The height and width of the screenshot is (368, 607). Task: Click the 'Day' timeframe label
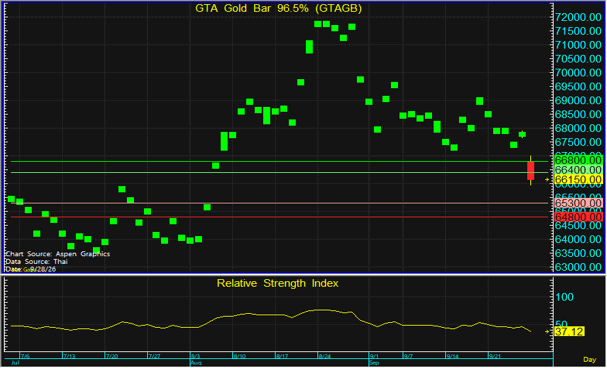tap(590, 360)
